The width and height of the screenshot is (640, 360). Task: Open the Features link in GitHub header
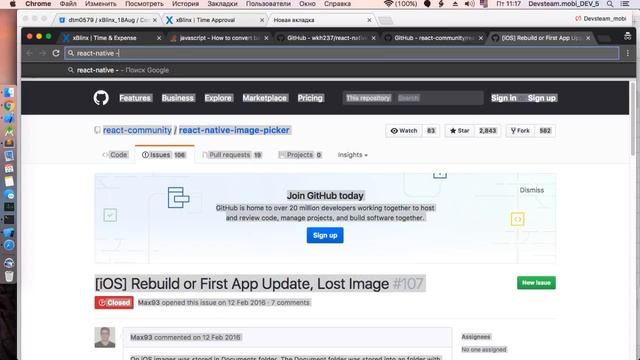[135, 98]
